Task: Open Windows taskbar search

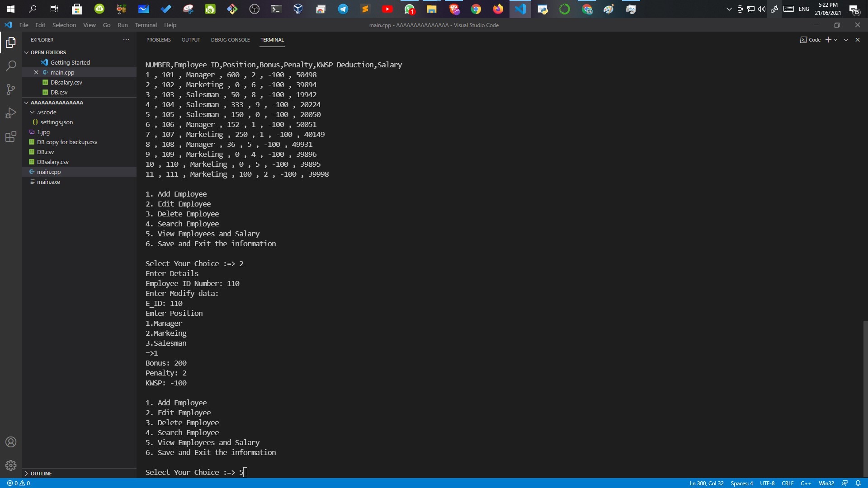Action: pos(33,9)
